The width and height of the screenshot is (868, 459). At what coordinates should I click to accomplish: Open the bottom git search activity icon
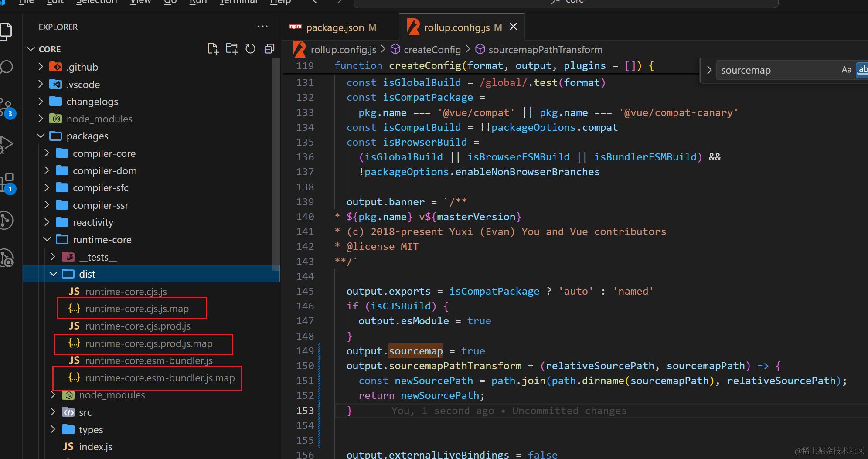[7, 258]
